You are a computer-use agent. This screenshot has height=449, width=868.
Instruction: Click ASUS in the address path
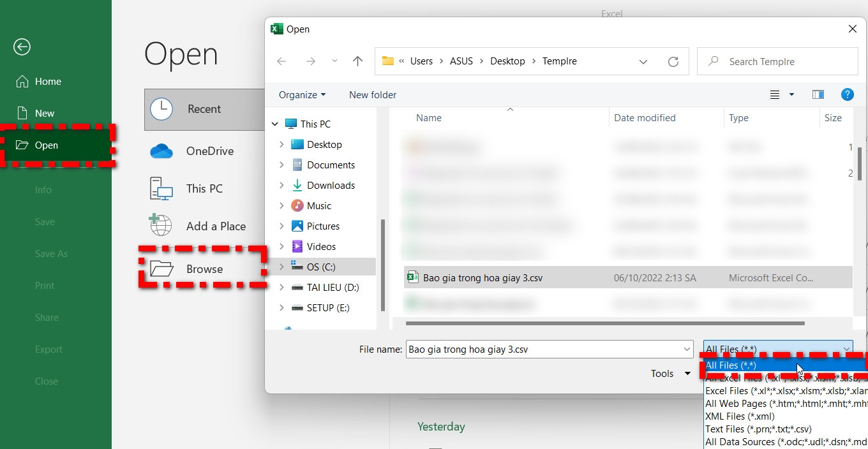pyautogui.click(x=461, y=61)
